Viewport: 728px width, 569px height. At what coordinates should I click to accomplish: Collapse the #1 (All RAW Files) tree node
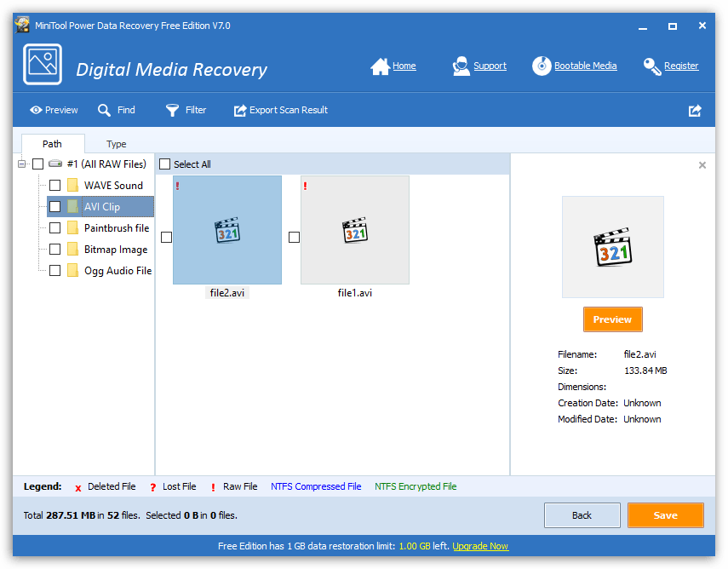[x=21, y=164]
